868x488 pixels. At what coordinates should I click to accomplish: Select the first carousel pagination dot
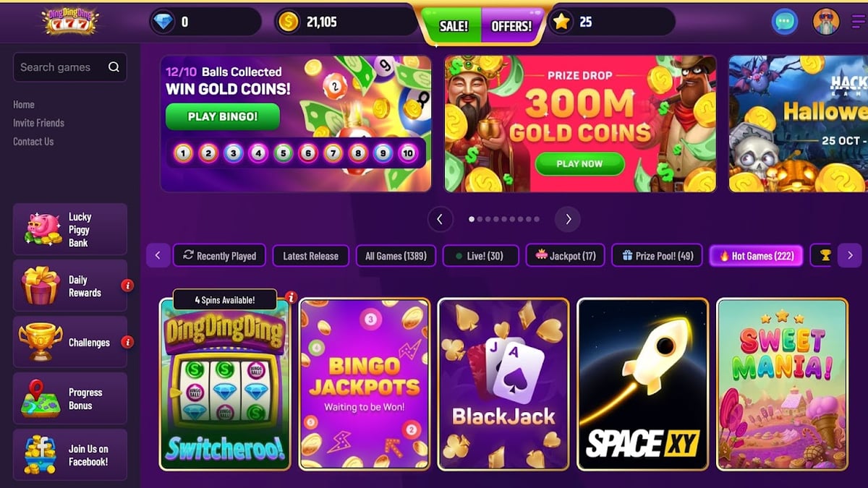(x=472, y=219)
